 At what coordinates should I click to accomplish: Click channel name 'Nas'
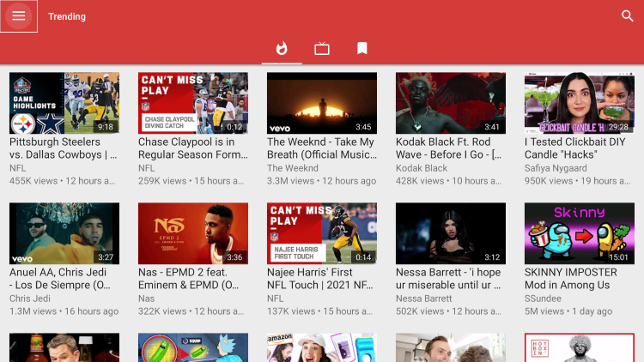(146, 299)
